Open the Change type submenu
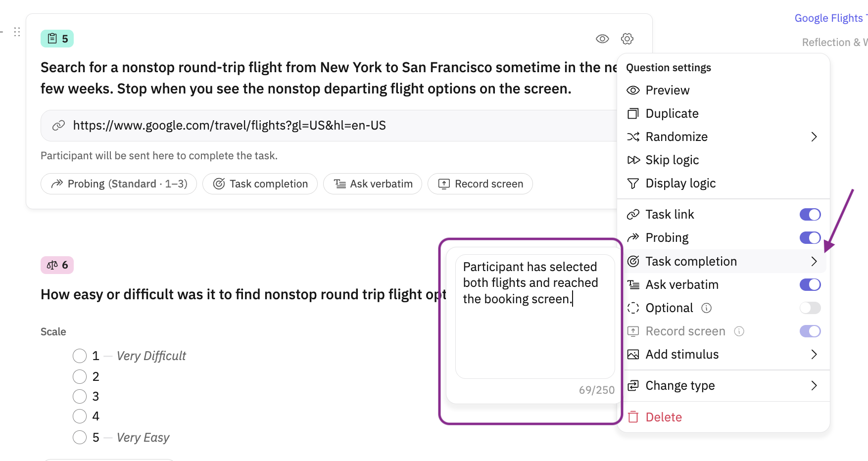Screen dimensions: 868x461 [723, 386]
